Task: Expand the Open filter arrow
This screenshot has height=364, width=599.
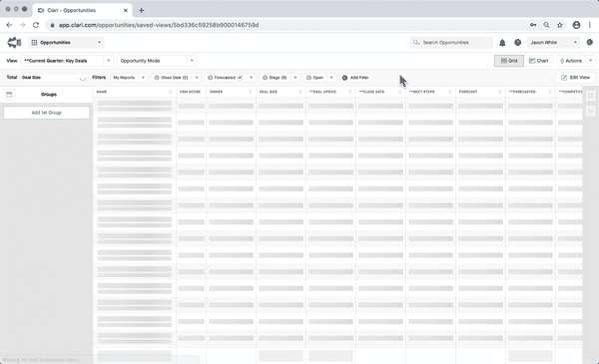Action: coord(331,78)
